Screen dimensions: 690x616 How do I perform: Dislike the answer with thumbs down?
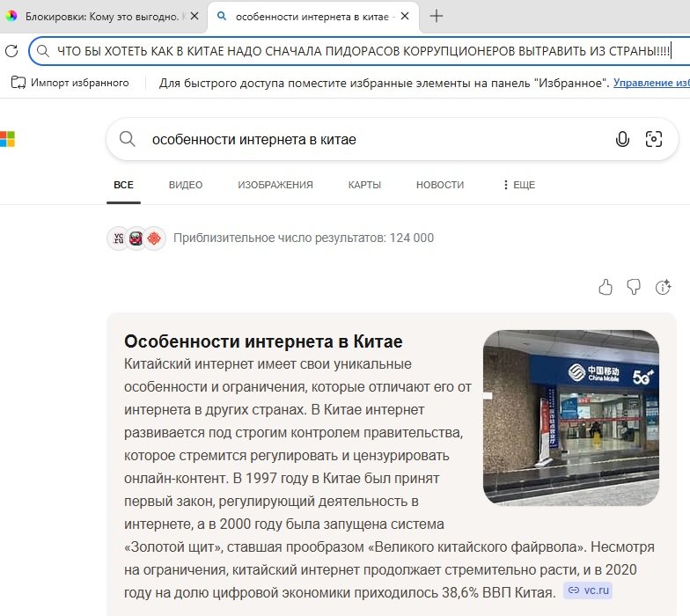[633, 287]
